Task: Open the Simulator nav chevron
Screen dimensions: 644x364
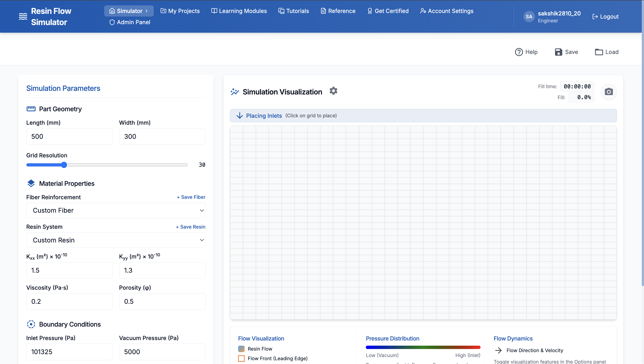Action: click(x=147, y=11)
